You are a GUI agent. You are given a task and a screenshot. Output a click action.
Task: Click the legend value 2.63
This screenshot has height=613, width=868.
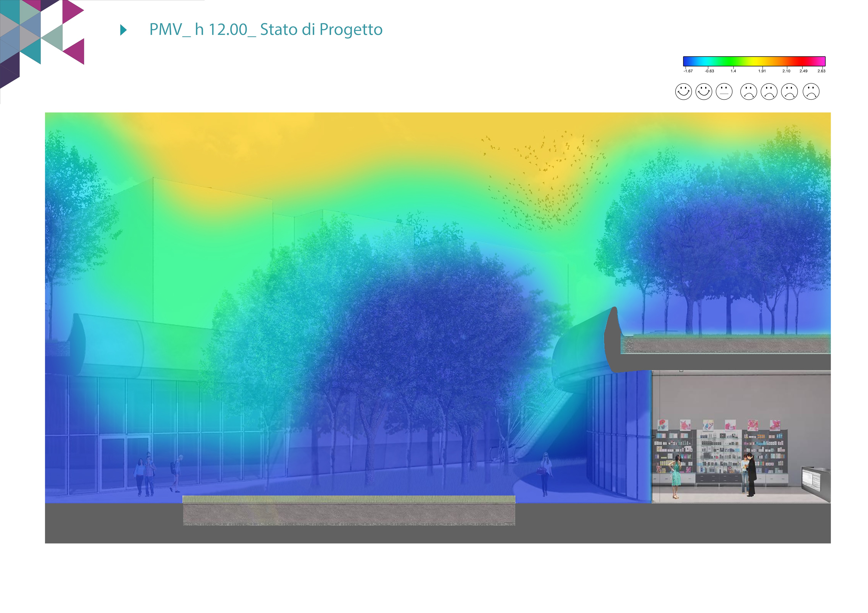(821, 71)
